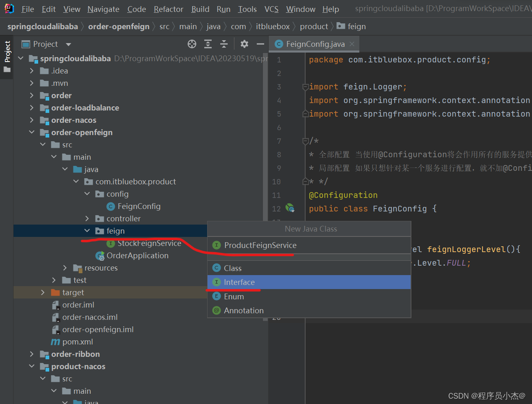Click the order-openfeign.iml file icon
This screenshot has width=532, height=404.
pyautogui.click(x=56, y=330)
